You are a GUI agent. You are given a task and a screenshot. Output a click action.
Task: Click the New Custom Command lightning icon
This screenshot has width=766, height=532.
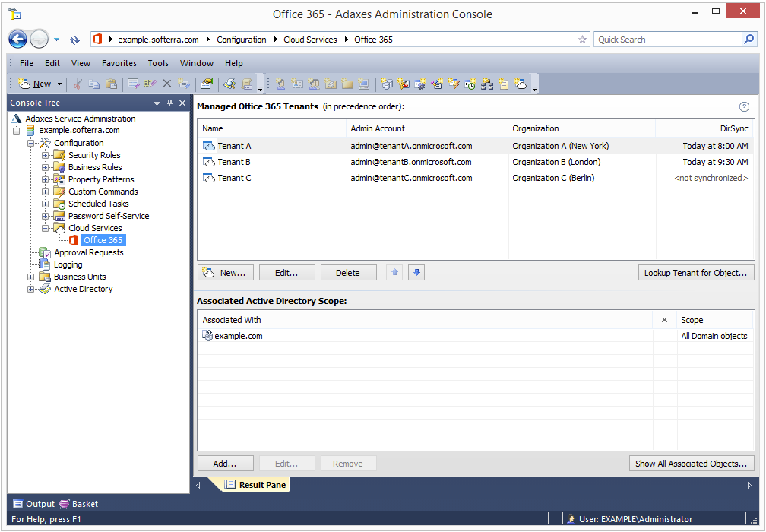(x=454, y=84)
